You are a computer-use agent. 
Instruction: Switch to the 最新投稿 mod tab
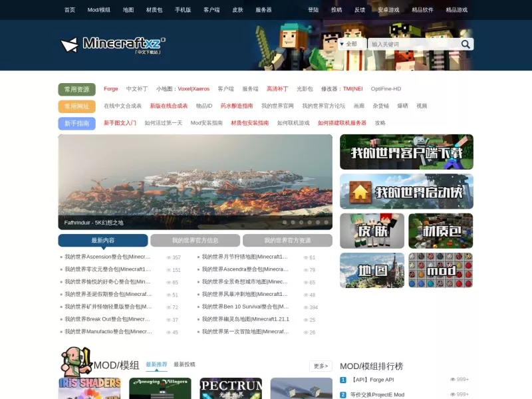tap(184, 364)
